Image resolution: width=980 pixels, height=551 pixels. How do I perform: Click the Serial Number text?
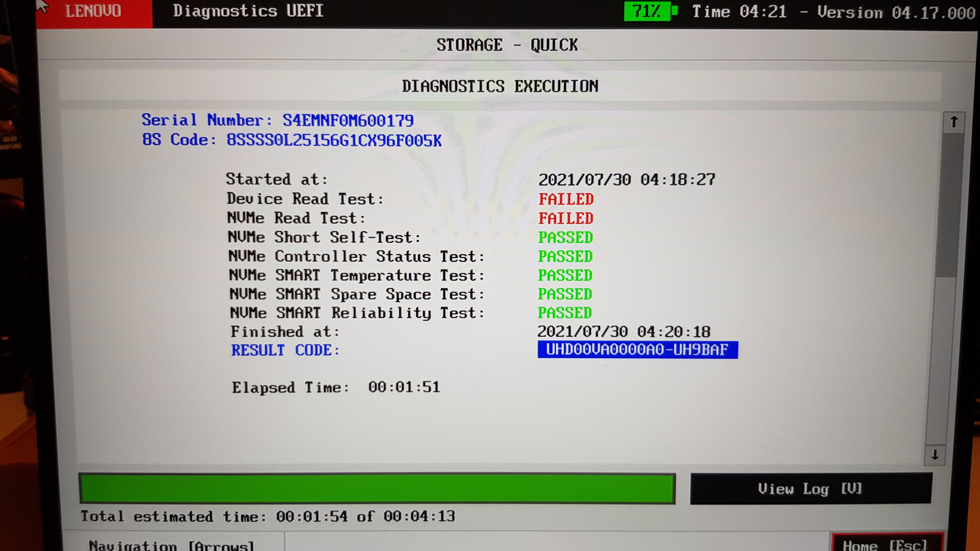pos(278,121)
